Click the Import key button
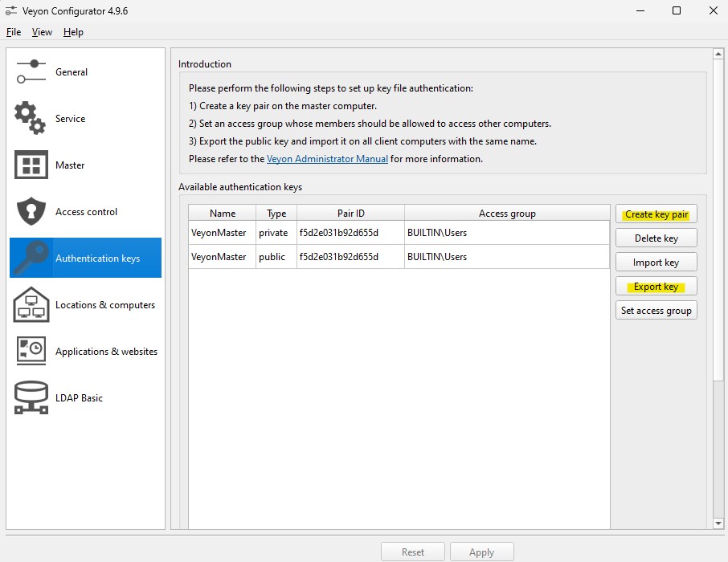 pyautogui.click(x=656, y=263)
